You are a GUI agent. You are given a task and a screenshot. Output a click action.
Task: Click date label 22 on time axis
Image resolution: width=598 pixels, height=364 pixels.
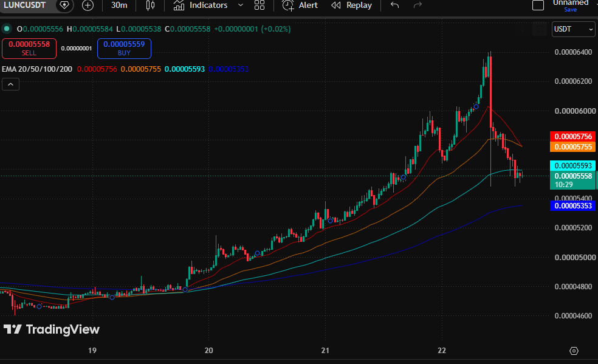tap(442, 351)
